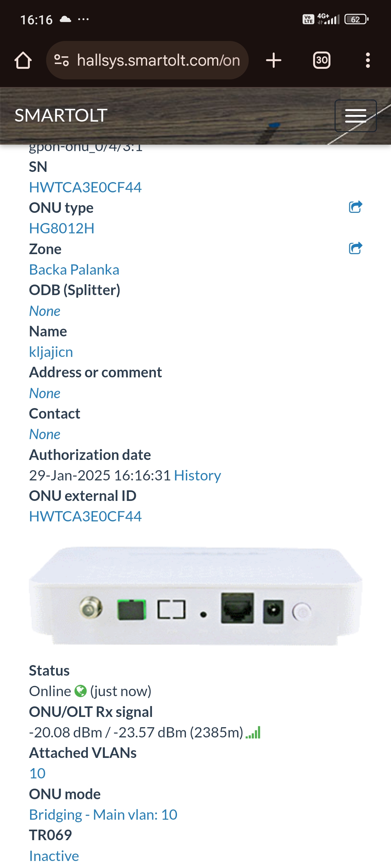The height and width of the screenshot is (868, 391).
Task: Open the browser three-dot menu
Action: pos(368,60)
